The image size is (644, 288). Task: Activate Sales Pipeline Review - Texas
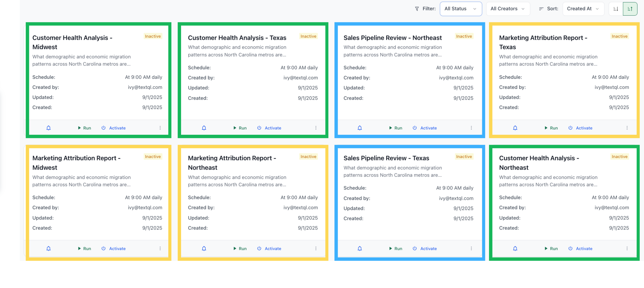coord(425,249)
